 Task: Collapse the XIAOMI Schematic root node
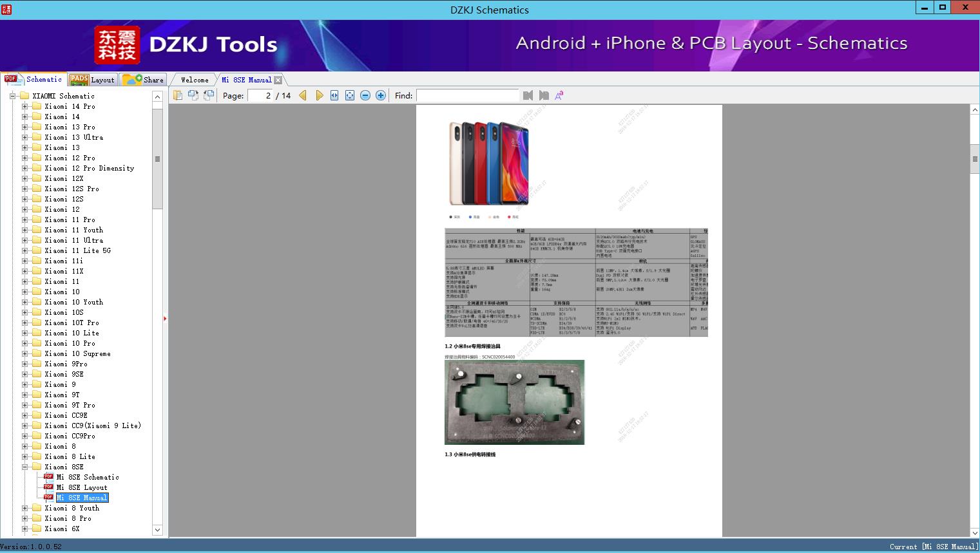pyautogui.click(x=12, y=96)
